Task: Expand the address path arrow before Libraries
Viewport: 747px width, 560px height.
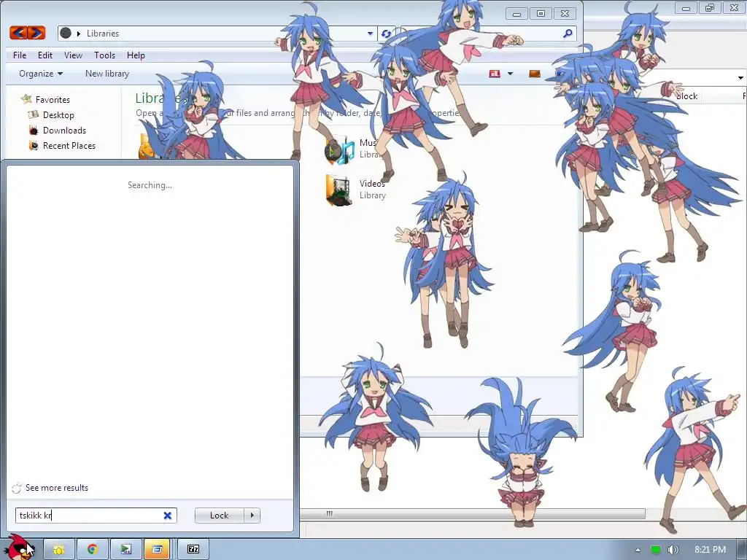Action: 79,34
